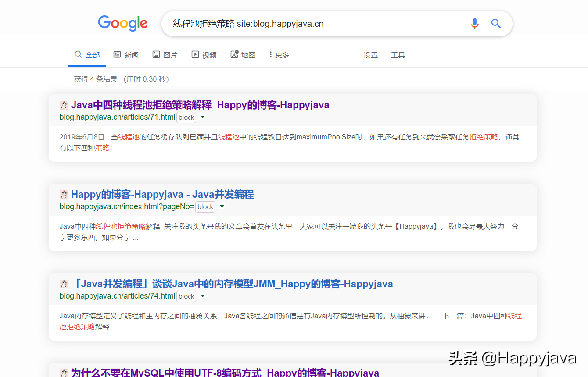Click block button for articles/71.html result
The height and width of the screenshot is (377, 588).
coord(186,117)
